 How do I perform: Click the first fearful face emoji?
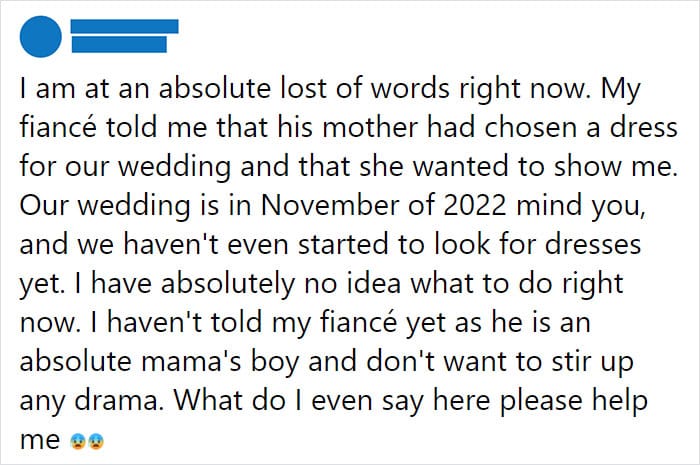coord(78,441)
